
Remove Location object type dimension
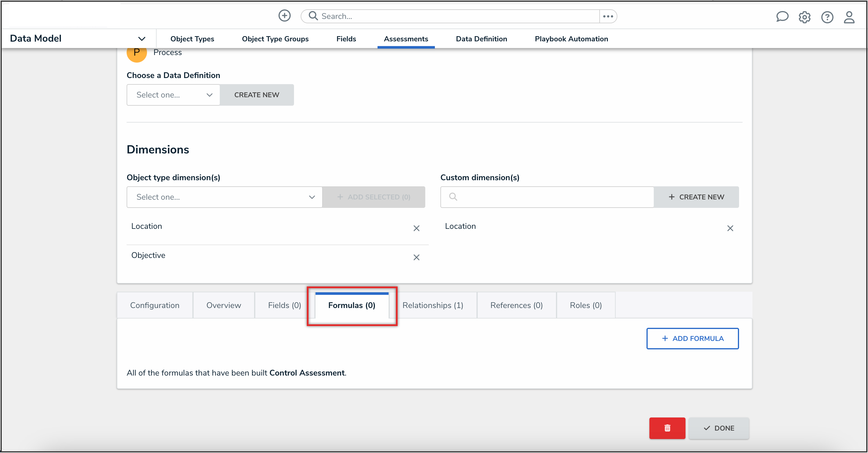click(x=416, y=228)
